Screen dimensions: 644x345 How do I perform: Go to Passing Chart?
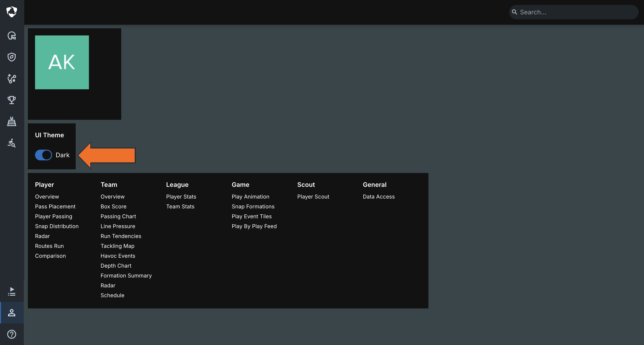118,216
